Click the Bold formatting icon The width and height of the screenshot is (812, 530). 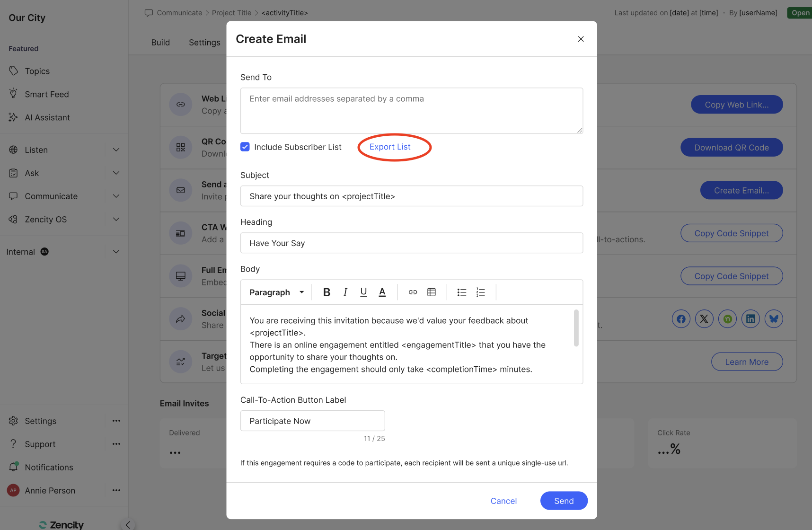click(x=327, y=292)
